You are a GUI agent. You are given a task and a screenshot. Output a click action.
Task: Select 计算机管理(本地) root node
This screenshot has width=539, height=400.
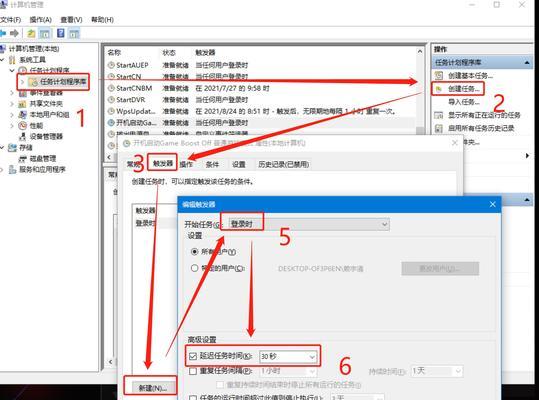(34, 49)
